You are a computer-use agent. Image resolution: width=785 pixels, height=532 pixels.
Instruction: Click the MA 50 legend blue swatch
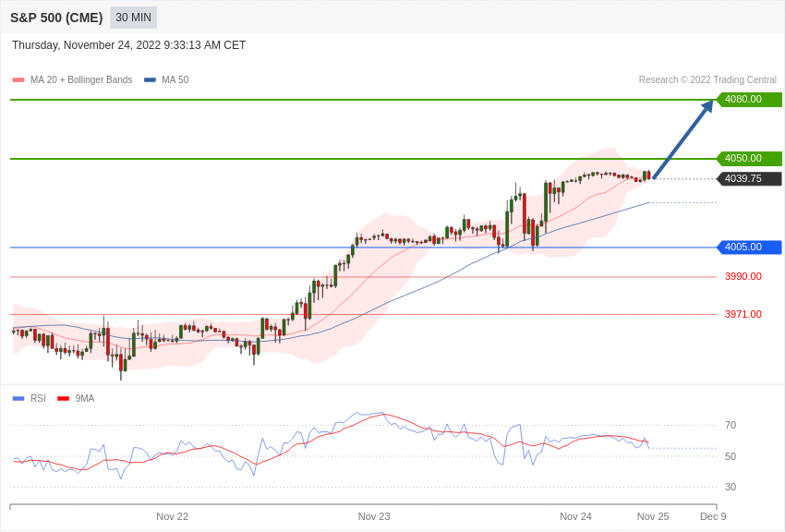[150, 80]
